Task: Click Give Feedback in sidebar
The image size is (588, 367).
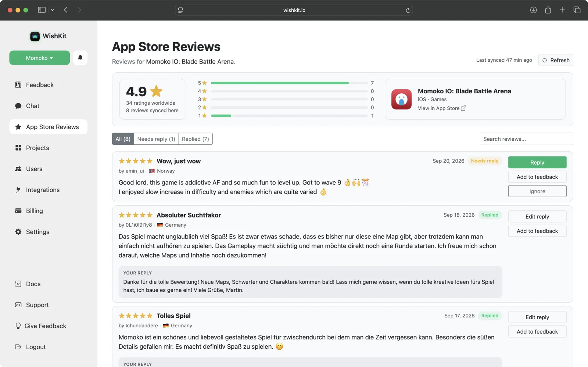Action: [x=49, y=326]
